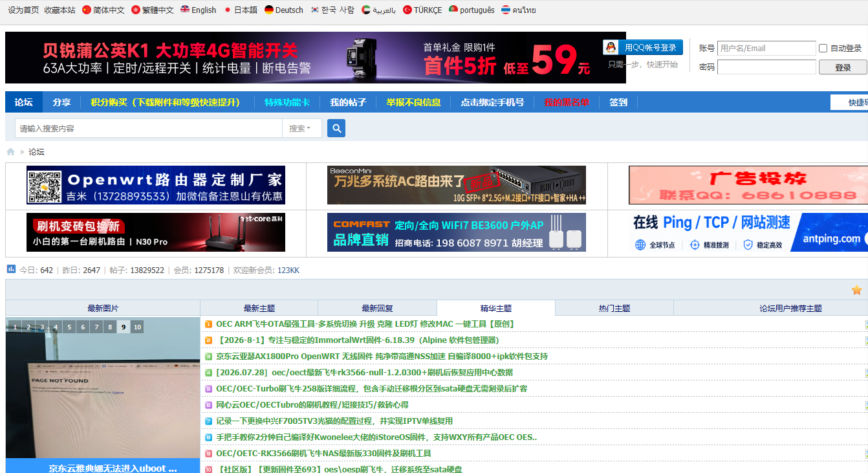Select 举报不良信息 in the nav bar
Screen dimensions: 868x473
click(413, 102)
